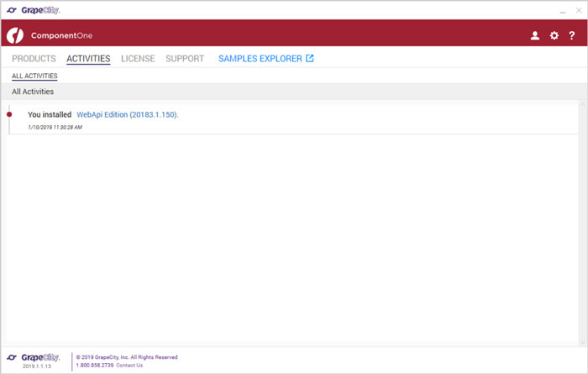Select the All Activities sub-tab
The height and width of the screenshot is (374, 588).
pos(34,76)
